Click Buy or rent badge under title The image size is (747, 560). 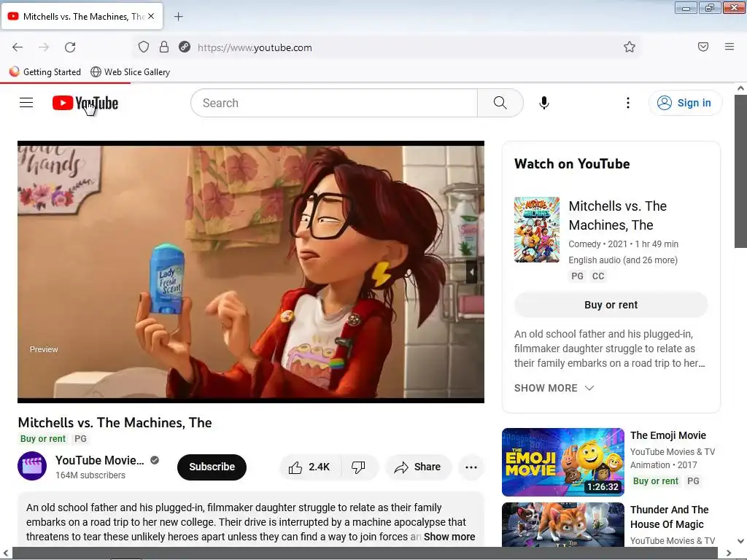coord(43,439)
